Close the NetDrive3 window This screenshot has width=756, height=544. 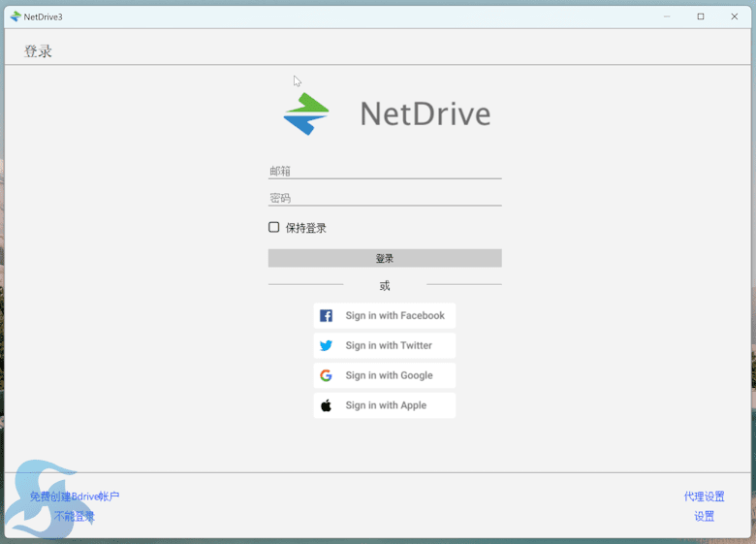(735, 16)
